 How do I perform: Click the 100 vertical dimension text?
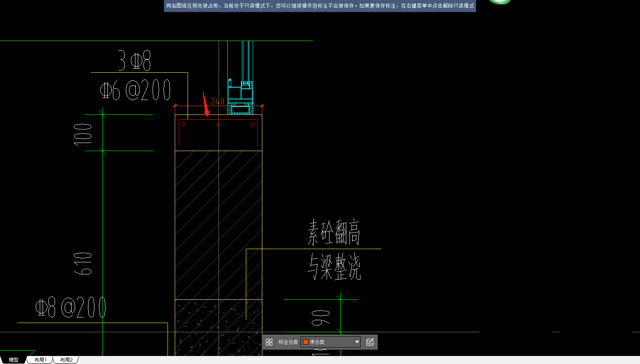83,134
